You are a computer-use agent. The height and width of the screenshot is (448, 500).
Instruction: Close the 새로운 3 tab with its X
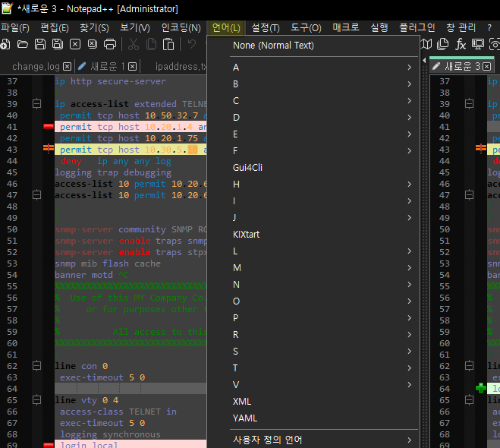click(x=486, y=66)
